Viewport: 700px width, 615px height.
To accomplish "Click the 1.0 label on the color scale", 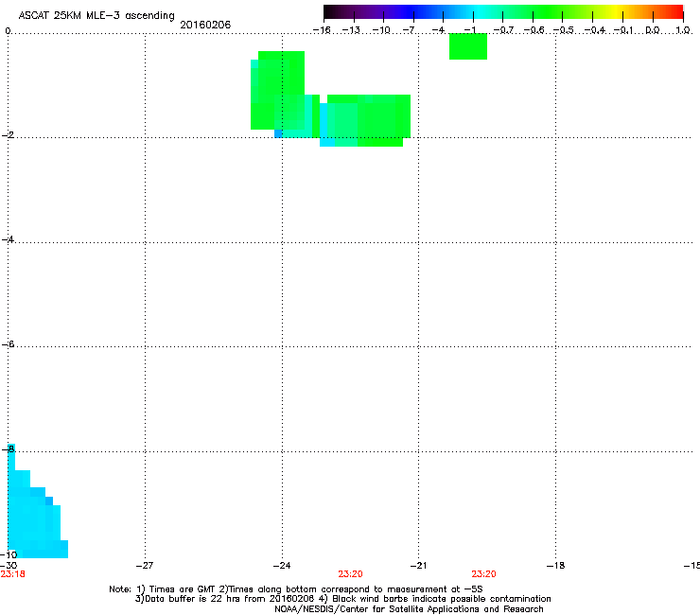I will coord(683,30).
